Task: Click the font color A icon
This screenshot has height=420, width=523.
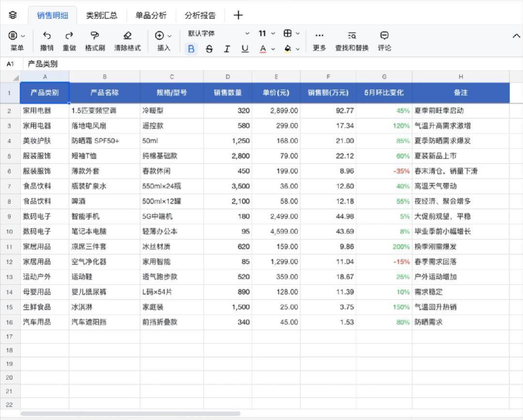Action: pyautogui.click(x=263, y=49)
